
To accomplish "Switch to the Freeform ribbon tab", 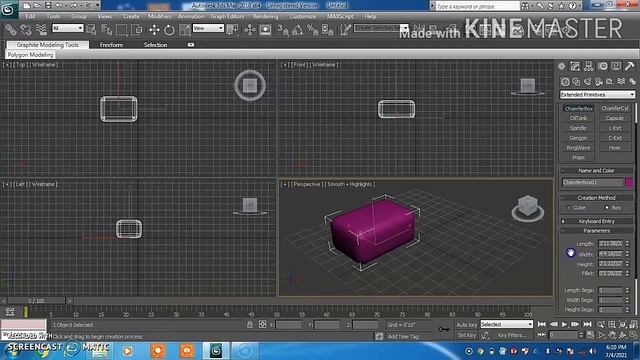I will click(x=111, y=45).
